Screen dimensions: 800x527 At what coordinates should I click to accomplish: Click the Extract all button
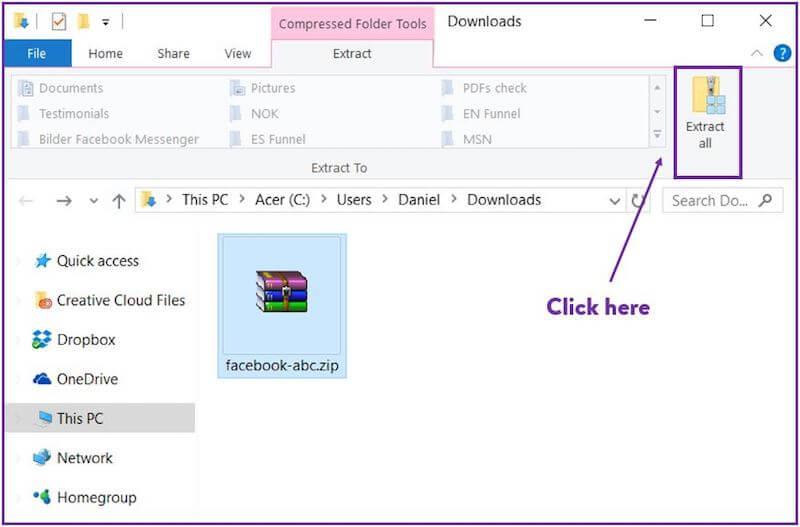(x=706, y=113)
